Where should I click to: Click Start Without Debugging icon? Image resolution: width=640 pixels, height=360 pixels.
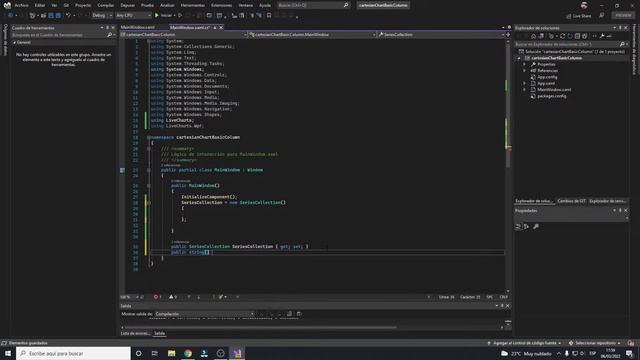[180, 16]
